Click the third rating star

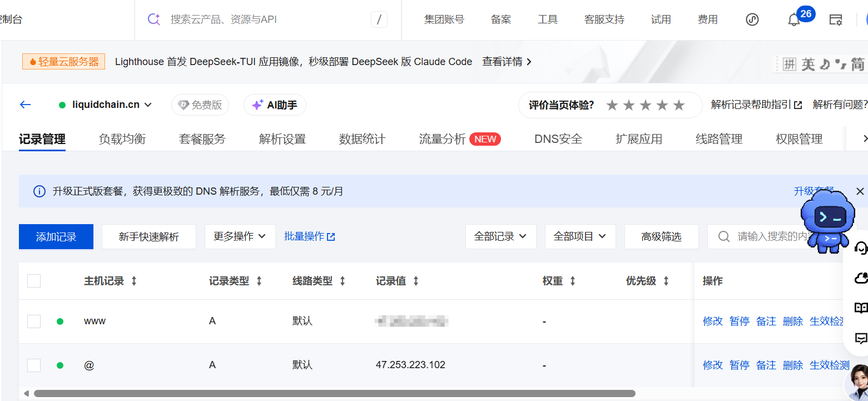pyautogui.click(x=646, y=105)
